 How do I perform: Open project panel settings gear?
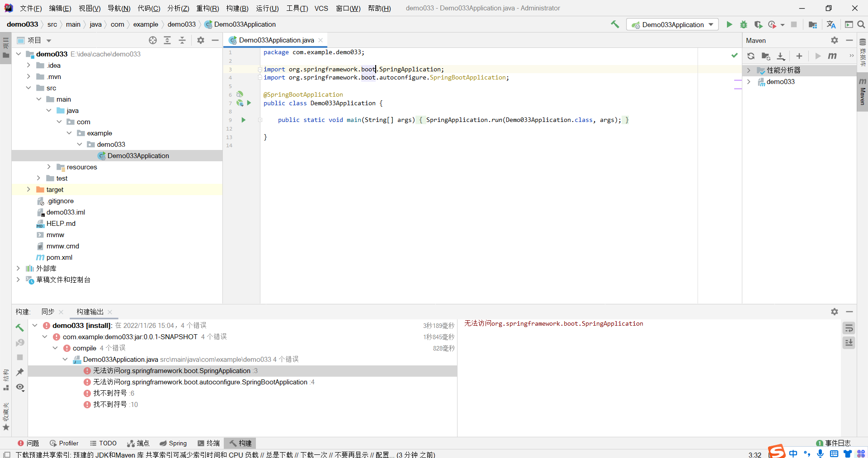pyautogui.click(x=201, y=40)
